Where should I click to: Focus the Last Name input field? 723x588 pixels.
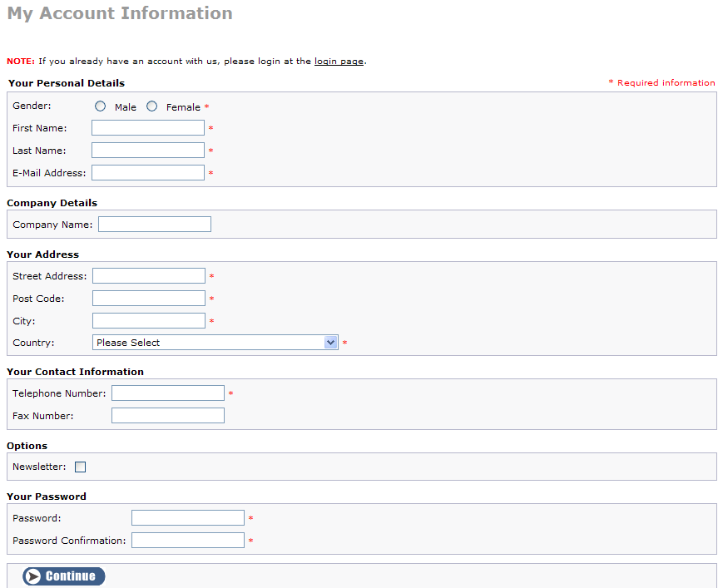point(148,151)
